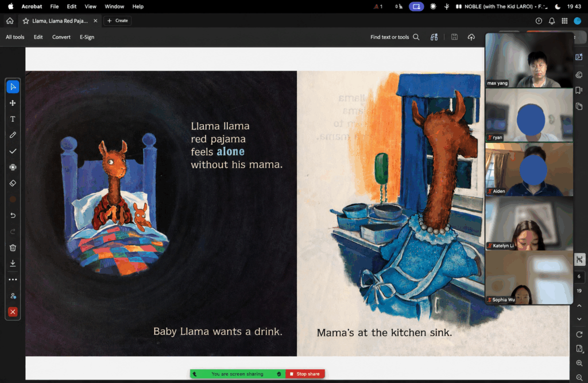
Task: Open the Convert toolbar option
Action: click(x=61, y=37)
